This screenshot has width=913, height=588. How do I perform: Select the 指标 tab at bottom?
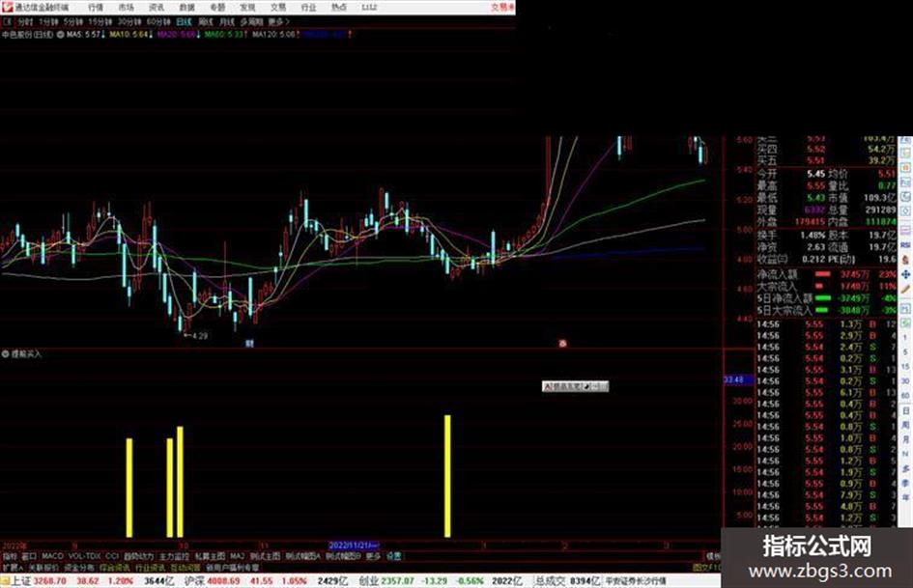11,556
